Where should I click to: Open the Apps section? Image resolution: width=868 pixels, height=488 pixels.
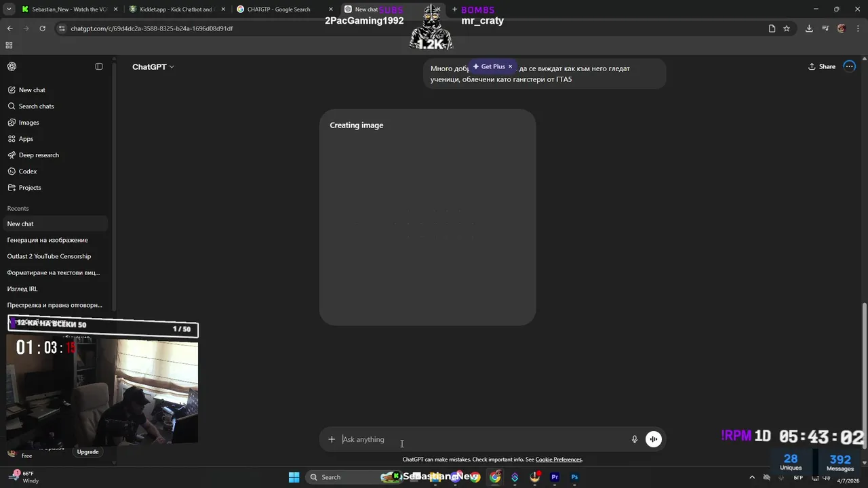(56, 138)
